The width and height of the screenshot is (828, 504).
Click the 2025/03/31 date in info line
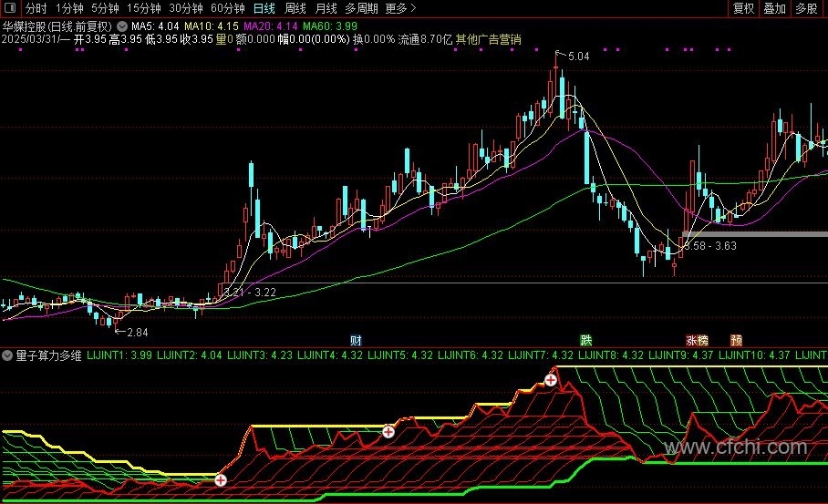(x=29, y=39)
